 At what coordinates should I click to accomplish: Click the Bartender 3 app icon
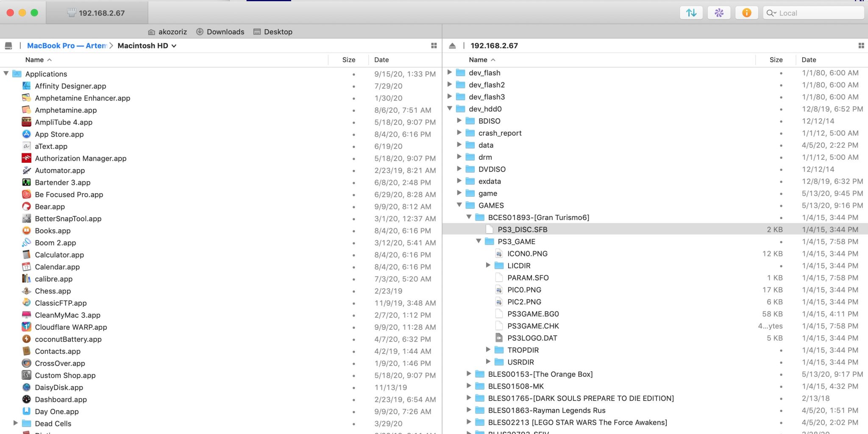click(26, 182)
